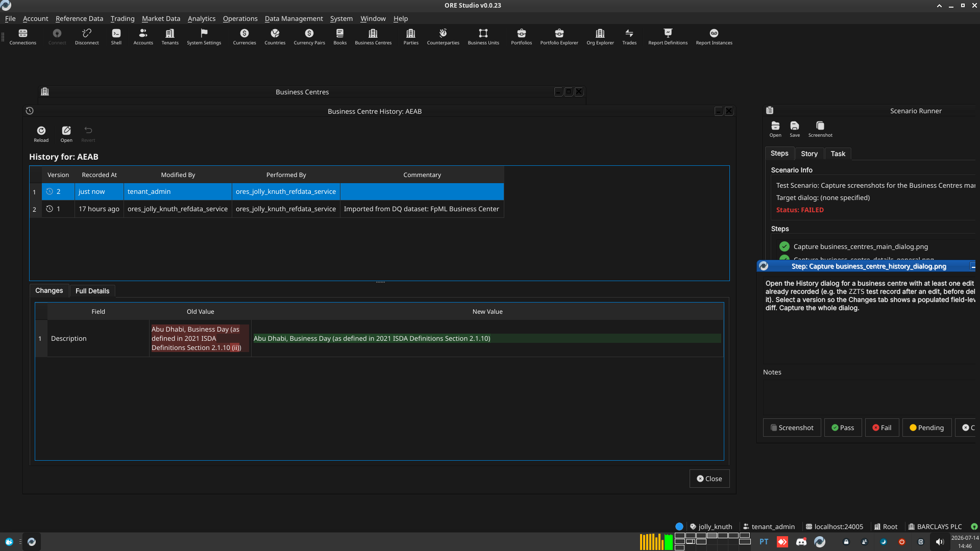The height and width of the screenshot is (551, 980).
Task: Click the Modified By column header
Action: (x=178, y=174)
